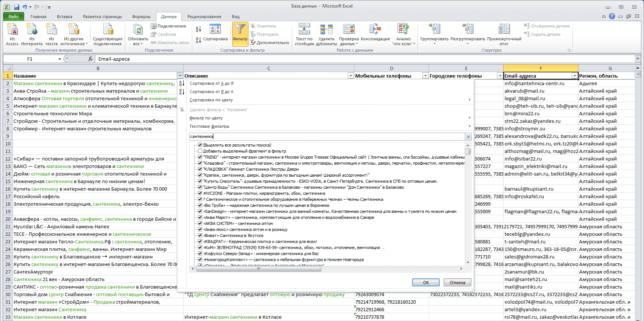Expand 'Фильтр по цвету' submenu

[469, 118]
